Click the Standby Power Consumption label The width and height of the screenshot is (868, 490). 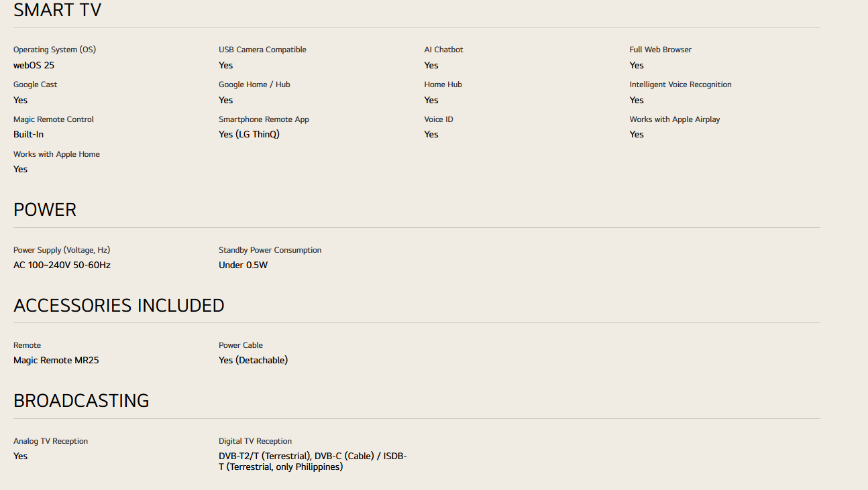(270, 250)
